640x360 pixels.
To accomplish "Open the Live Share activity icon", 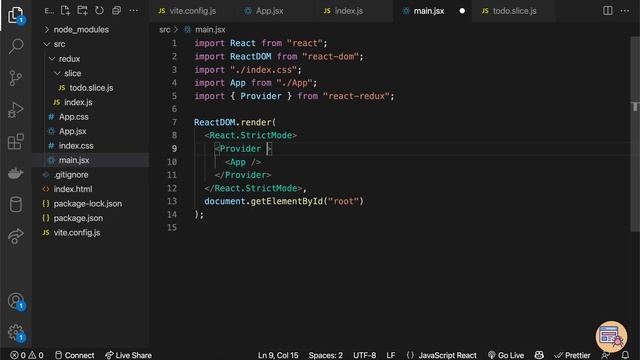I will pos(16,236).
